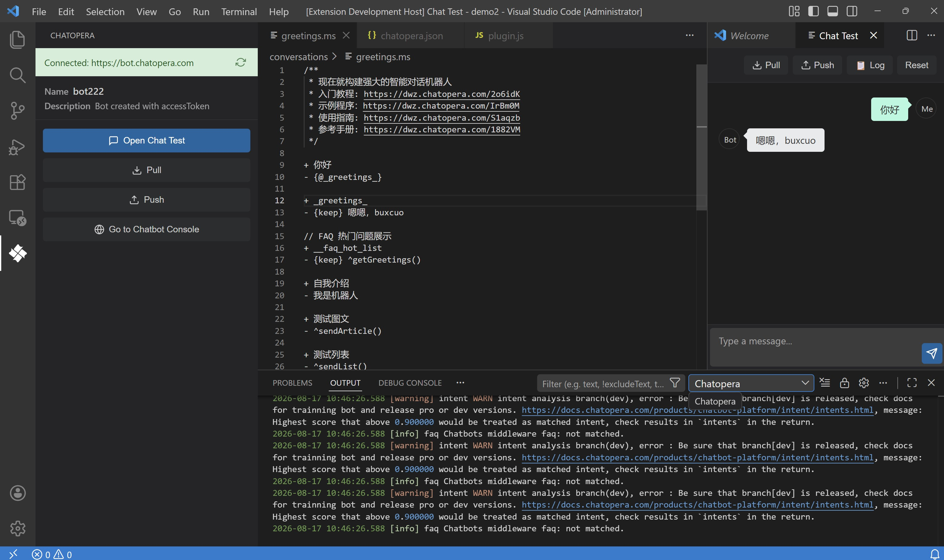Open Remote Explorer view in activity bar
The height and width of the screenshot is (560, 944).
[x=17, y=218]
